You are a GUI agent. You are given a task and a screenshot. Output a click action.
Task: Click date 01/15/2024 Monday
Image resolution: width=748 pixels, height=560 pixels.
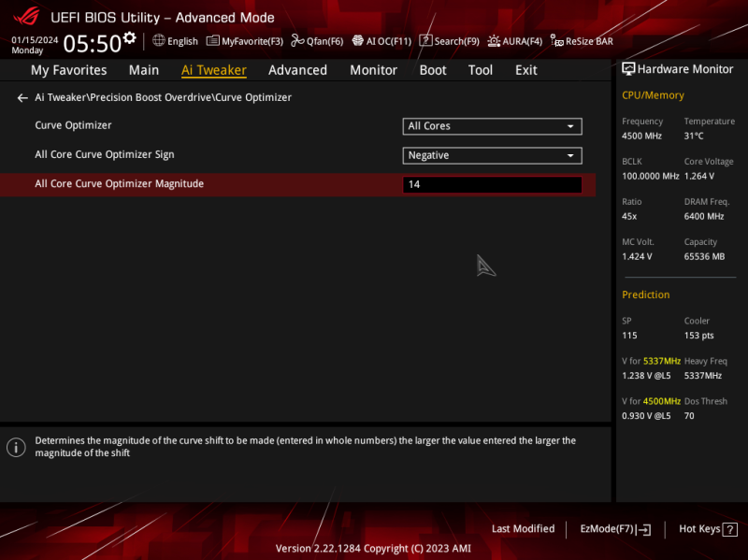coord(35,45)
